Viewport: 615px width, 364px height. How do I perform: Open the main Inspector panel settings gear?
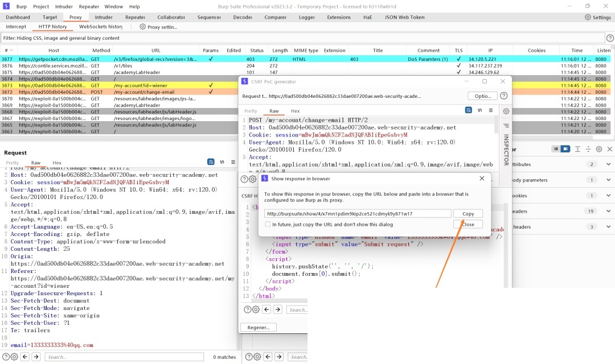pos(599,149)
